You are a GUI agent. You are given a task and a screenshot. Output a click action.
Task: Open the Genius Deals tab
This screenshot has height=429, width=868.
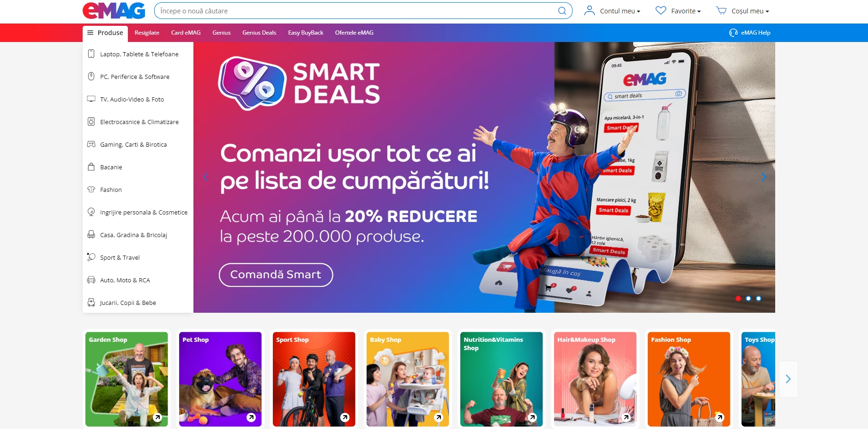pos(259,33)
